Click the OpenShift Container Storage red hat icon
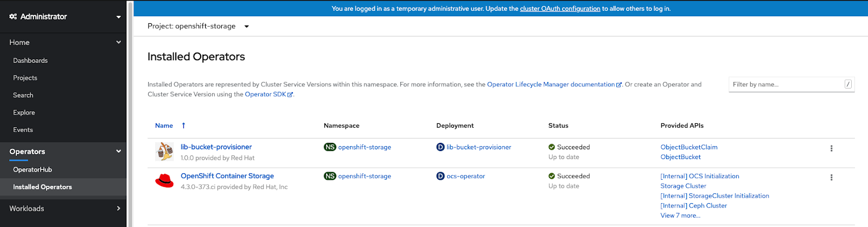This screenshot has height=227, width=868. point(164,181)
